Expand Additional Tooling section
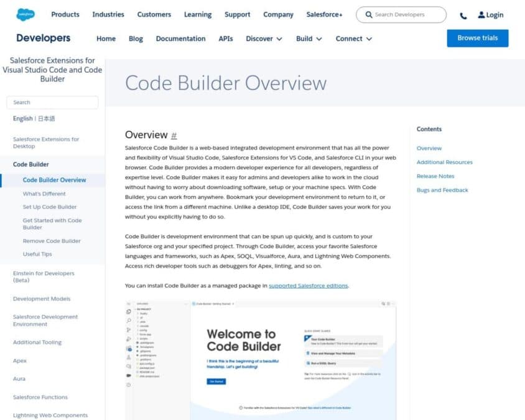 point(37,342)
